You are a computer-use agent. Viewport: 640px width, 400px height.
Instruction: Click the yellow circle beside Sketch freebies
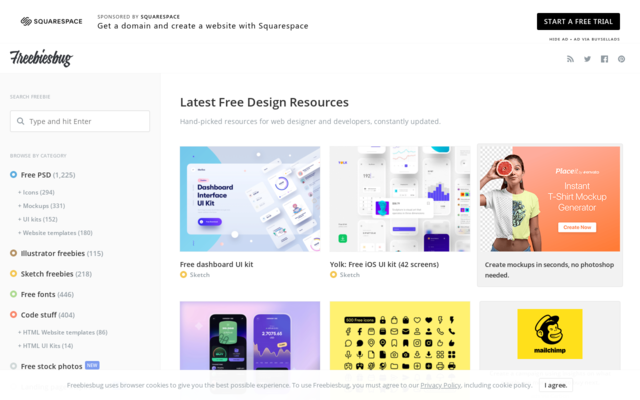pyautogui.click(x=13, y=273)
